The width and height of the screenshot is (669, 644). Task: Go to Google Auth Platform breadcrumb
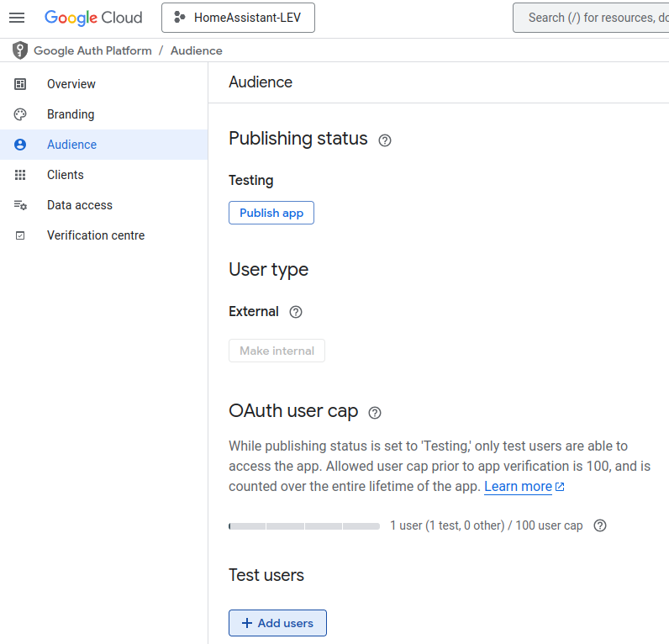point(92,50)
